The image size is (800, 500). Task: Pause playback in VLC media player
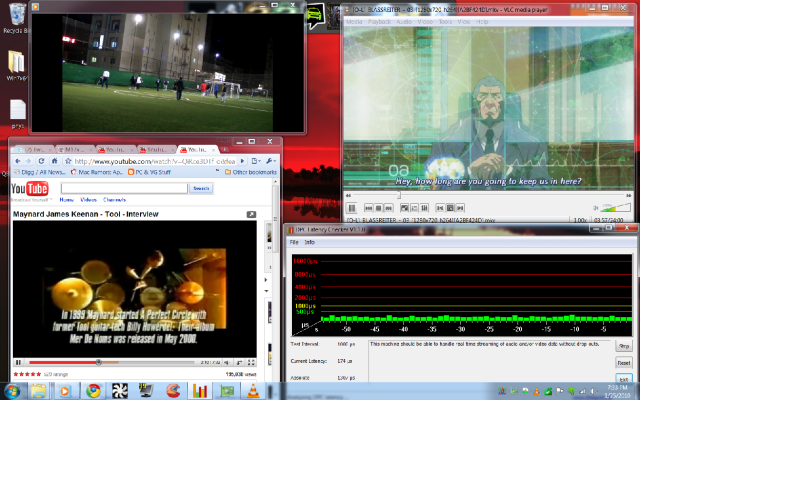(352, 208)
